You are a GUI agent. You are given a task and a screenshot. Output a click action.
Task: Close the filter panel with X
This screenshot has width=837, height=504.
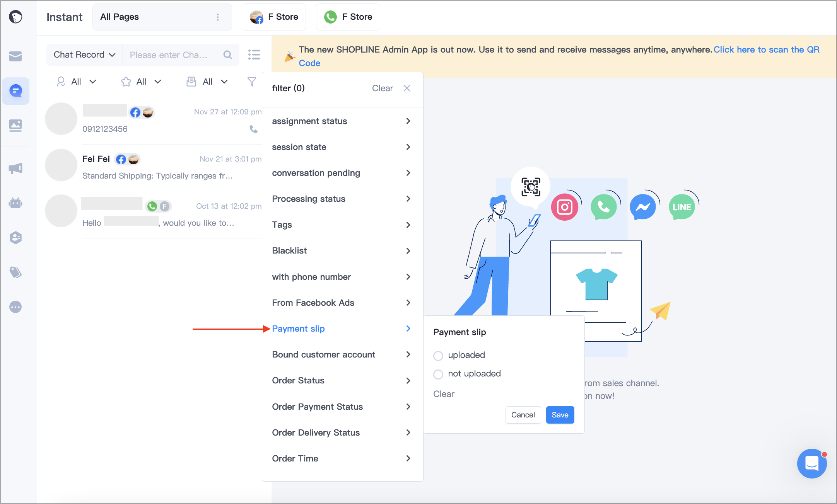click(x=407, y=88)
